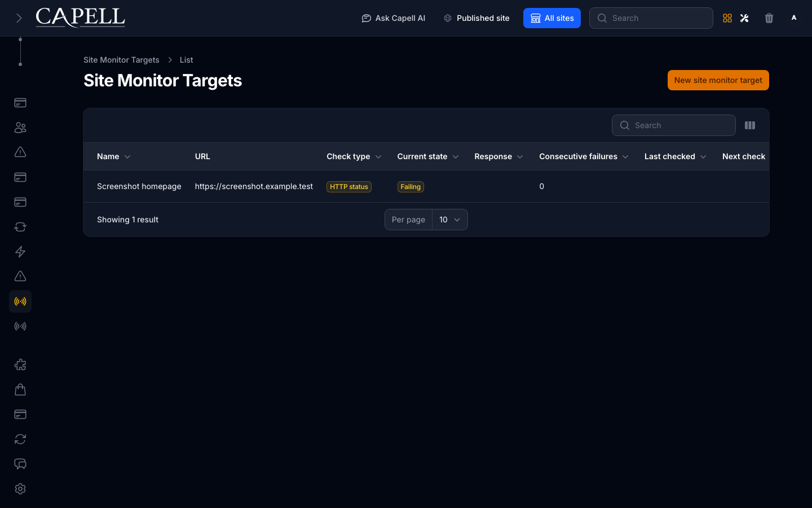Open the user avatar menu labeled A
This screenshot has height=508, width=812.
794,18
